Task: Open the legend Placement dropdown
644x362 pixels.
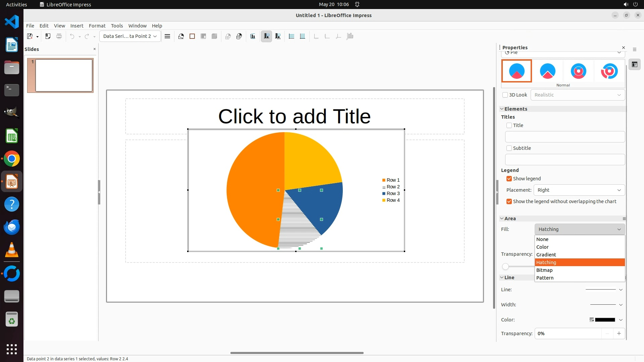Action: 579,190
